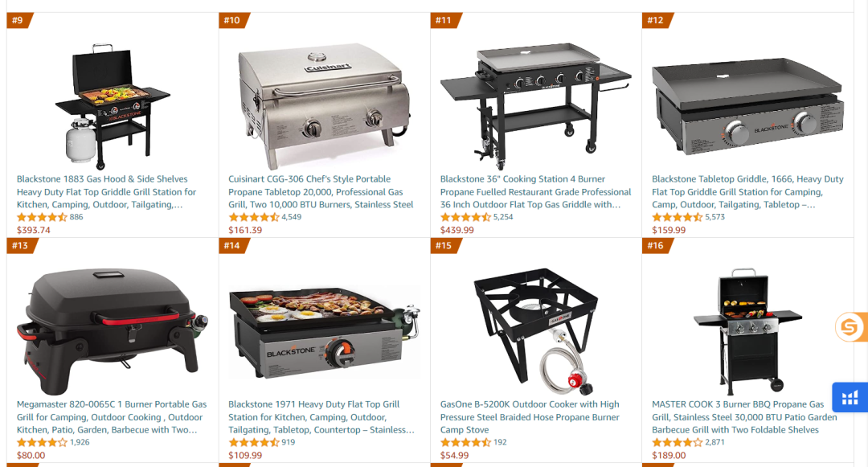Open the Cuisinart CGG-306 grill image

(x=325, y=105)
